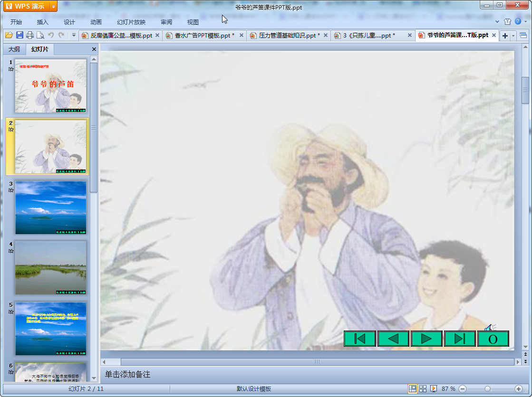
Task: Close the 反腐倡廉公益 document tab
Action: tap(157, 35)
